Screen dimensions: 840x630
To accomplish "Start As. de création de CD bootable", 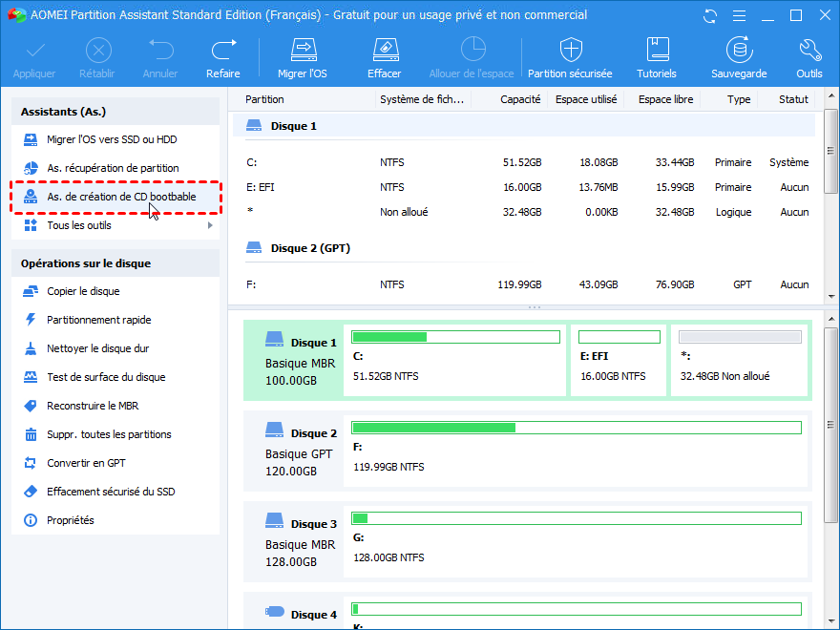I will pos(115,198).
